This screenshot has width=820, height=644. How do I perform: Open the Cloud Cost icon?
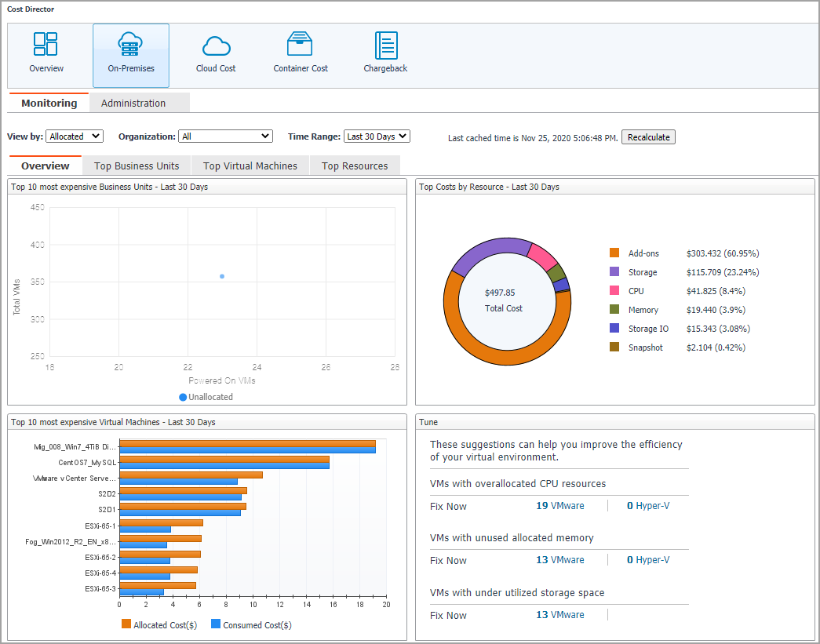click(x=216, y=45)
